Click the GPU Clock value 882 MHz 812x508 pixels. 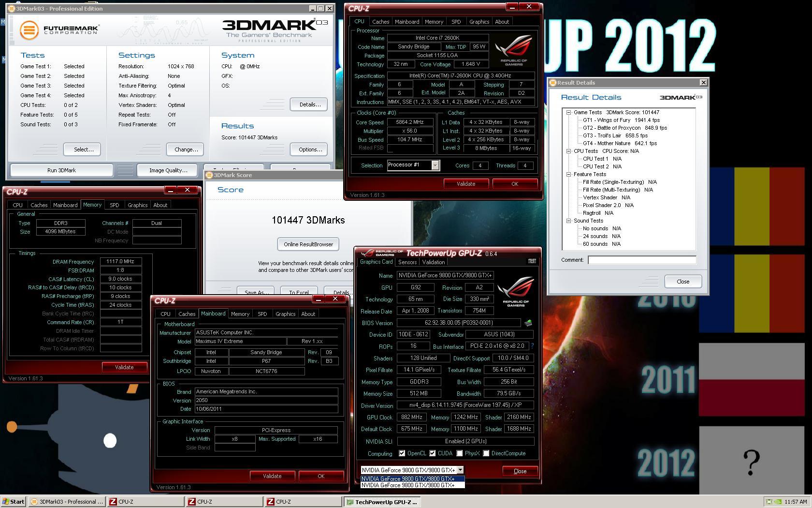(x=412, y=417)
